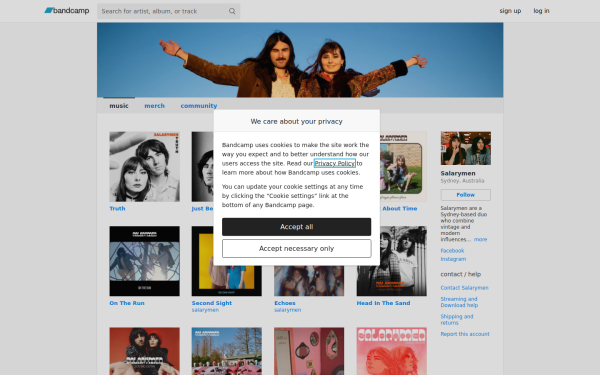Click the Salarymen artist name
This screenshot has height=375, width=600.
click(x=458, y=173)
